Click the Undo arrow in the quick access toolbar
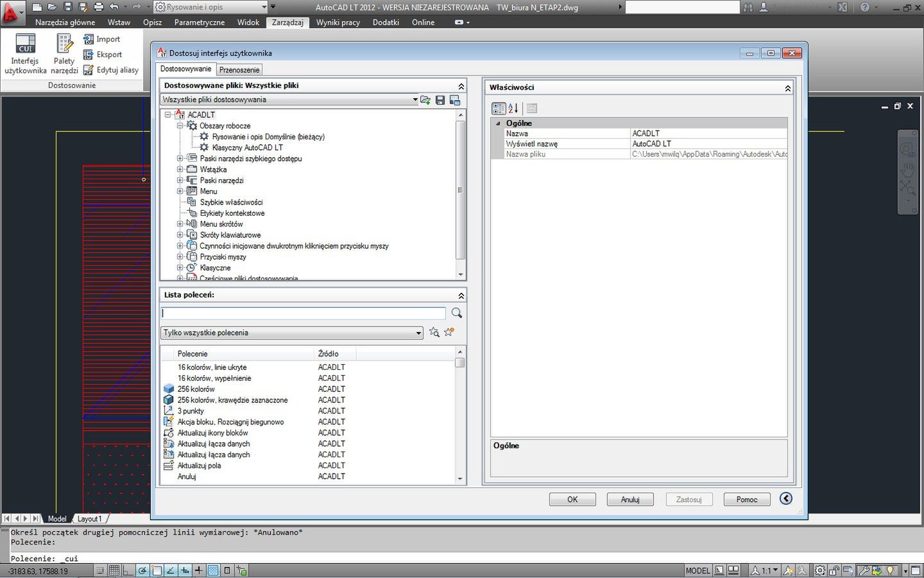The height and width of the screenshot is (578, 924). (x=114, y=7)
